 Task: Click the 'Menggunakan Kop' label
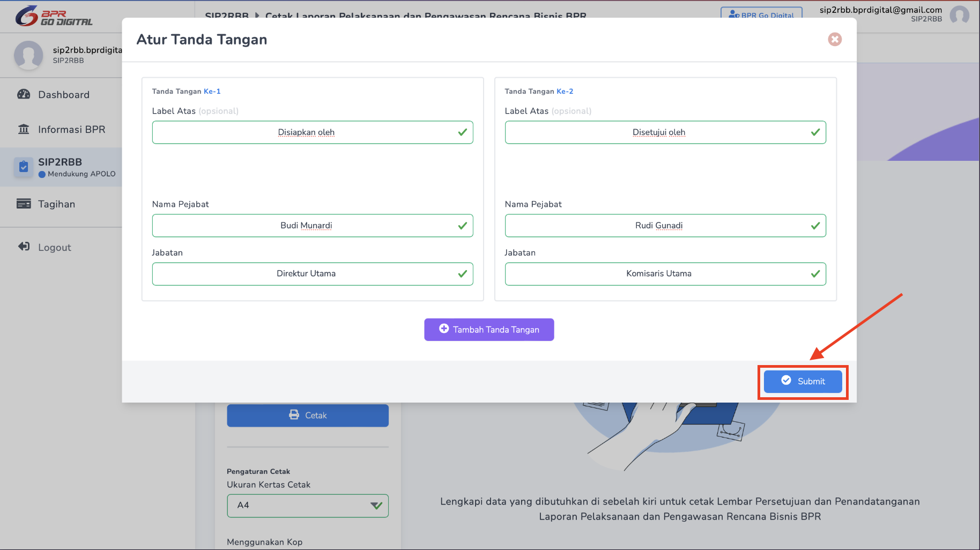tap(264, 542)
